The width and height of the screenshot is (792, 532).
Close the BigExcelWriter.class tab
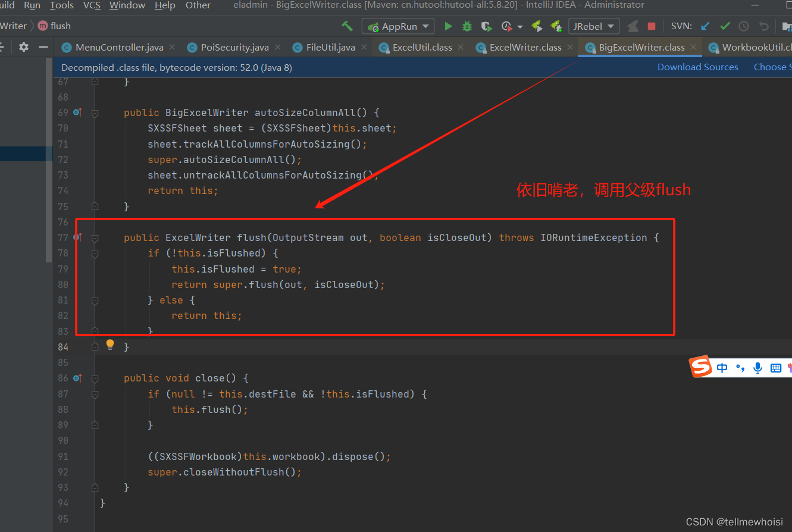[693, 47]
